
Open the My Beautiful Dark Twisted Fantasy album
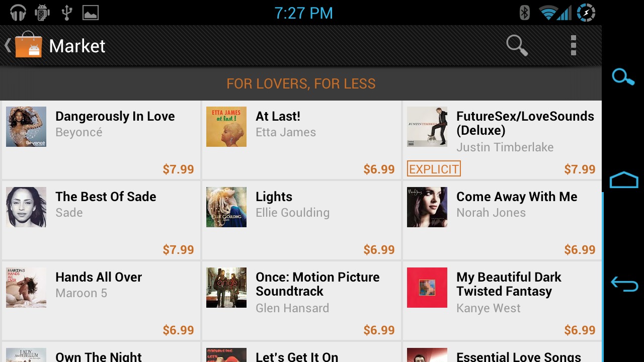[x=502, y=301]
